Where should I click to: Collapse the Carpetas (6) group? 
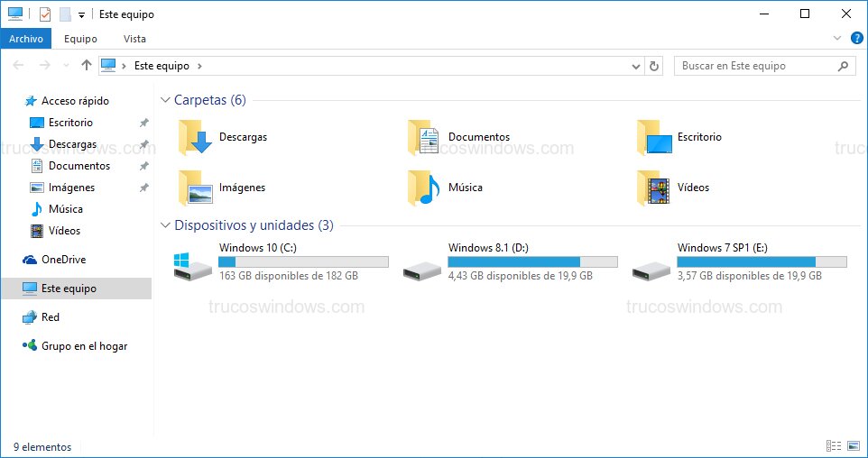[165, 100]
